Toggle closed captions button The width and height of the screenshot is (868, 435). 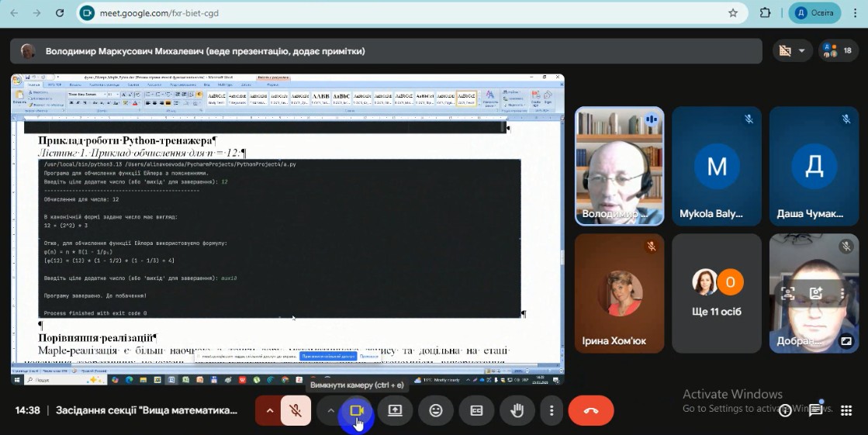click(x=476, y=411)
